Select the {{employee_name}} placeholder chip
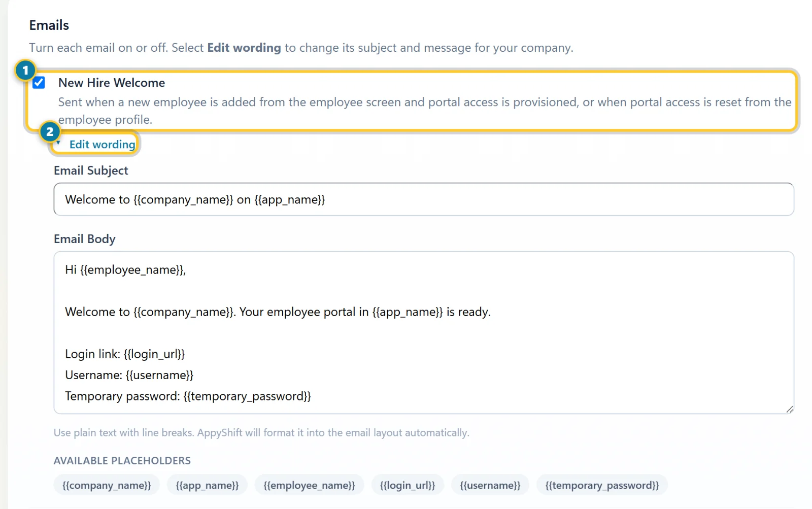The image size is (812, 509). (x=309, y=485)
